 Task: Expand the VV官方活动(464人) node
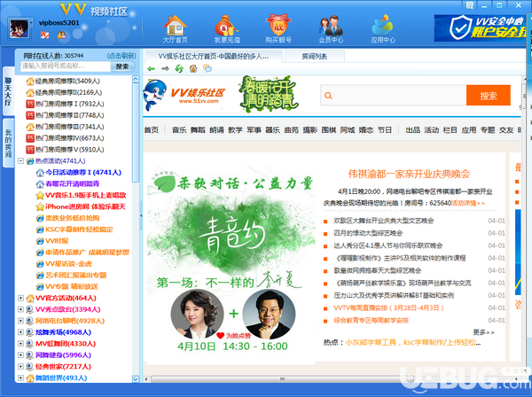coord(20,298)
